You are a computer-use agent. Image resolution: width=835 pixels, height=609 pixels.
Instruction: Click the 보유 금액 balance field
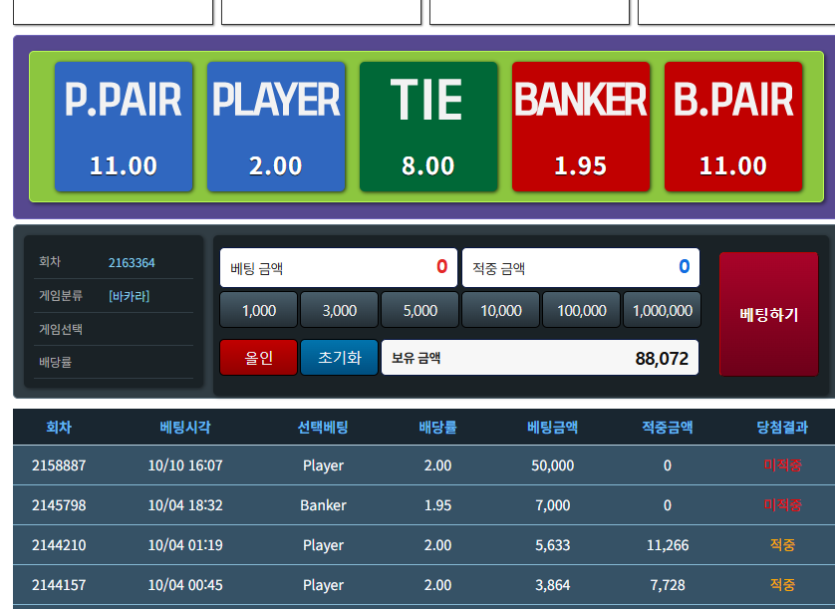(540, 358)
